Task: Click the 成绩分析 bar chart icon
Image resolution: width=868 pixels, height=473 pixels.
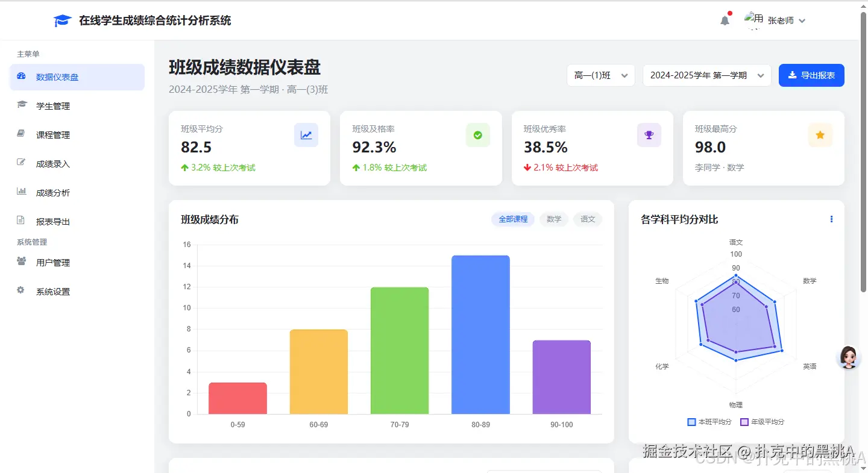Action: pos(21,192)
